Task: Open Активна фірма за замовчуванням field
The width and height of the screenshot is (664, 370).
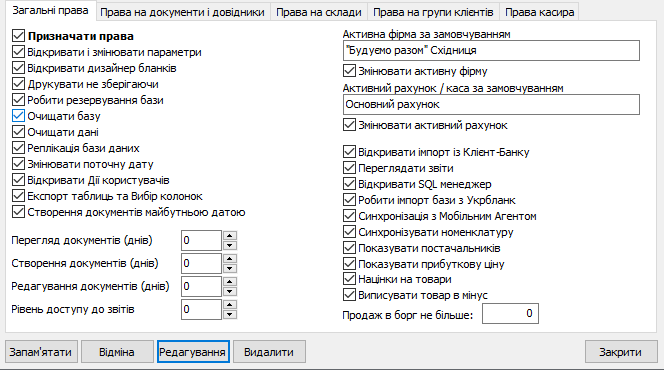Action: (x=491, y=50)
